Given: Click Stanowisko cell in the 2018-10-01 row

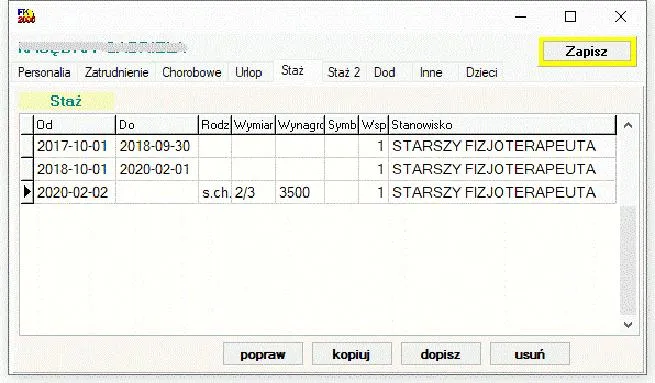Looking at the screenshot, I should 502,169.
